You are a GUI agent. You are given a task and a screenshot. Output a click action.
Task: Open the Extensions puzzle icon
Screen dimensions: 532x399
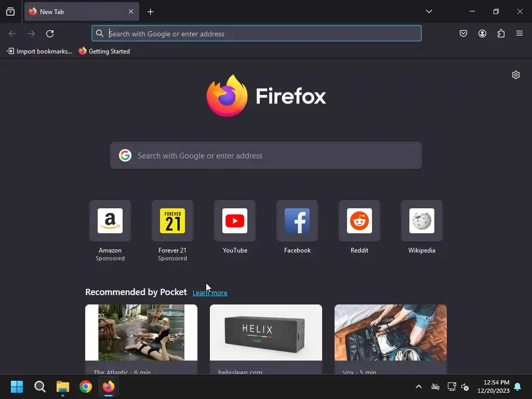pyautogui.click(x=501, y=33)
